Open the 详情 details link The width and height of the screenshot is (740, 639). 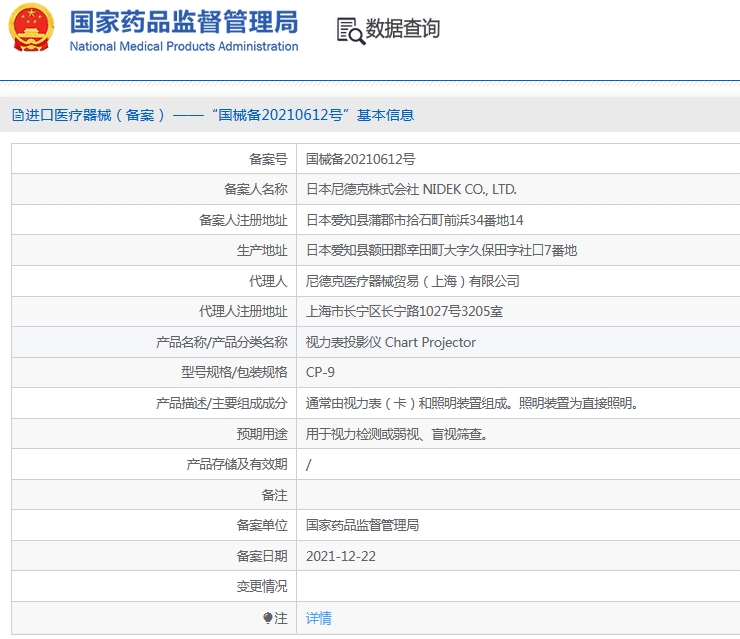(x=319, y=618)
